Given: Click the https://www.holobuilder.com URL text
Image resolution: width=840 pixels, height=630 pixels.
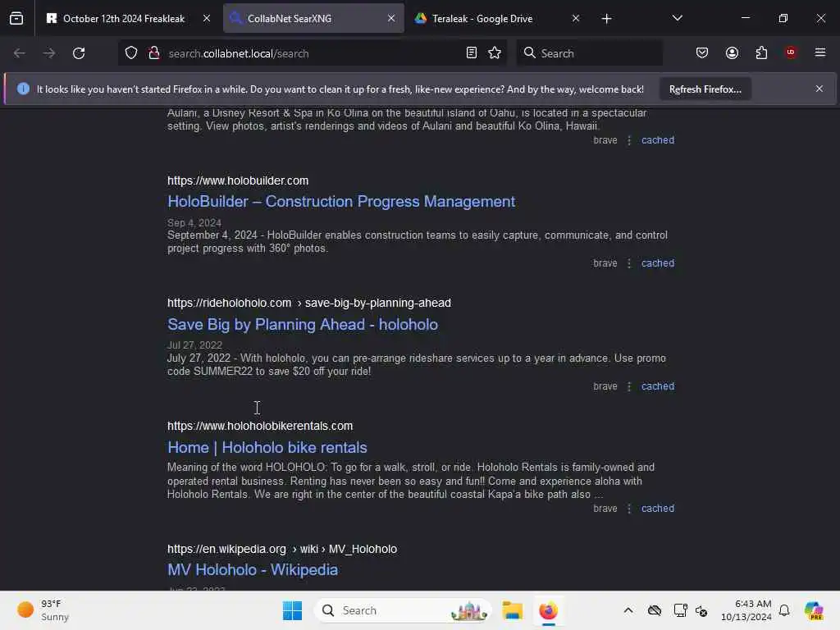Looking at the screenshot, I should click(x=238, y=181).
